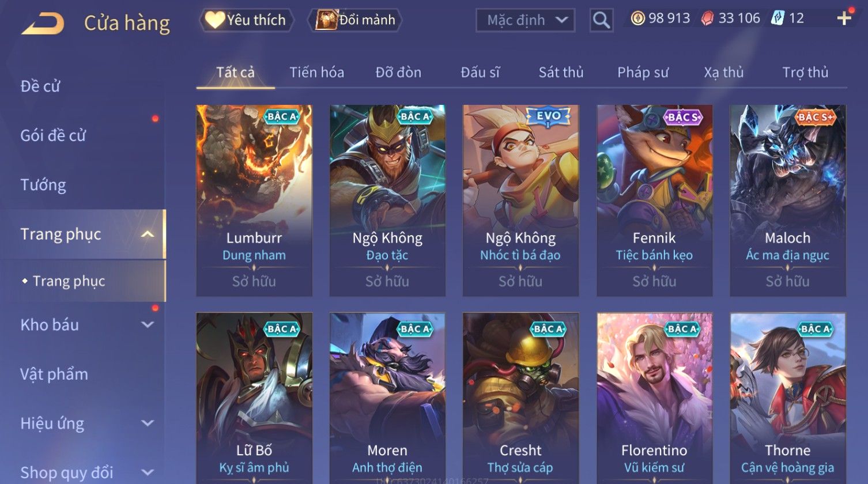Switch to the Pháp sư tab
Screen dimensions: 868x484
(x=643, y=72)
